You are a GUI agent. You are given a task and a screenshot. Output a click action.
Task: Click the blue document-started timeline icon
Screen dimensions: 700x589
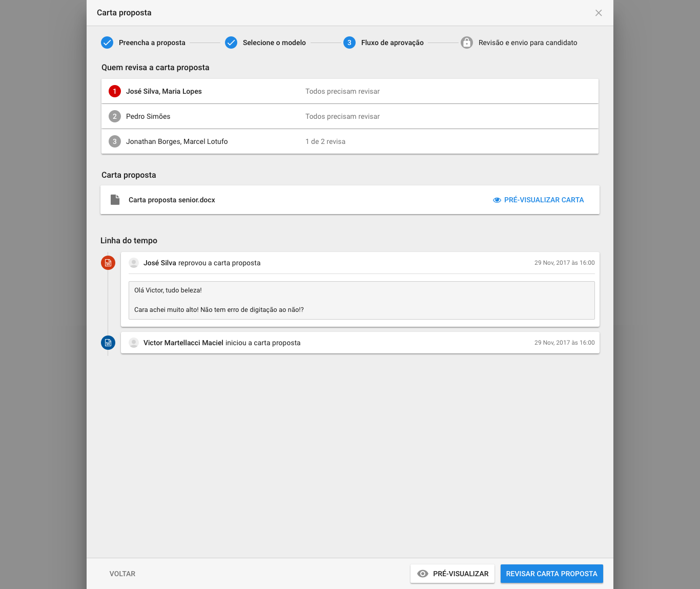point(108,343)
